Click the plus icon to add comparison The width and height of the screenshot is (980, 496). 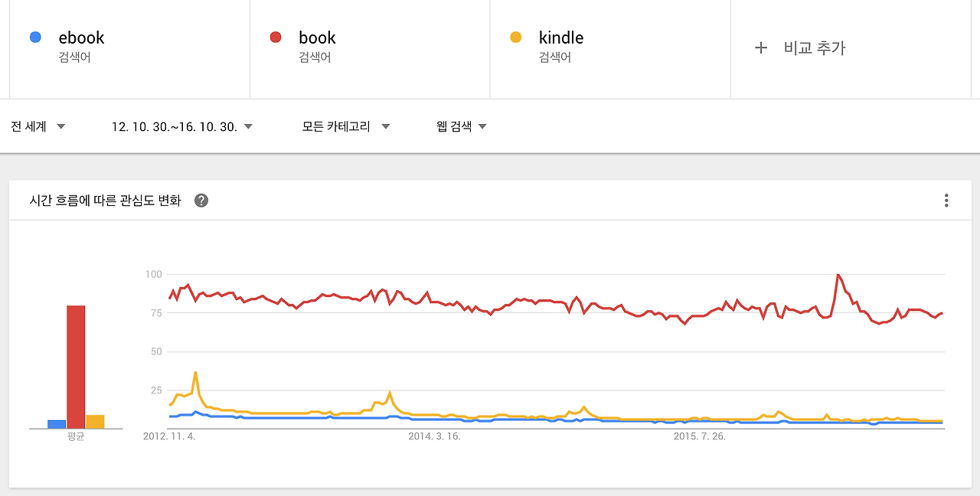coord(761,47)
